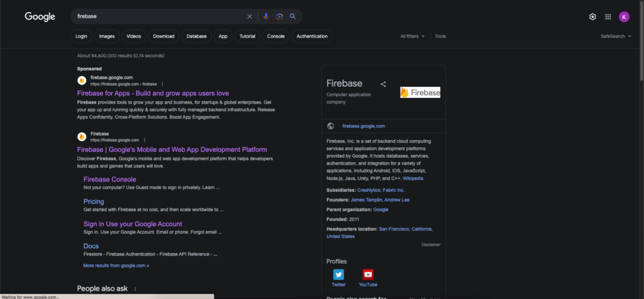Image resolution: width=644 pixels, height=299 pixels.
Task: Select the Tutorial filter chip
Action: click(247, 36)
